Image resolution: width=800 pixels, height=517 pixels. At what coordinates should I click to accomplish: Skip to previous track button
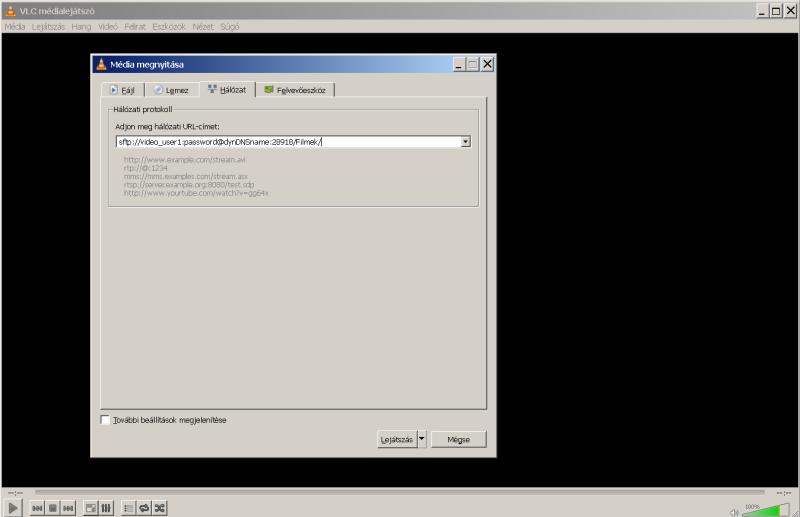[37, 508]
